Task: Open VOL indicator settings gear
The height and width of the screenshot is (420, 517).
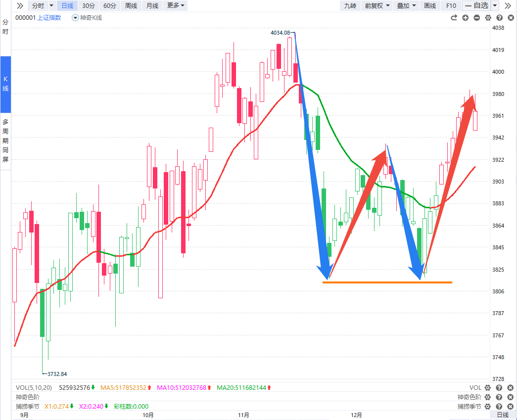Action: (488, 388)
